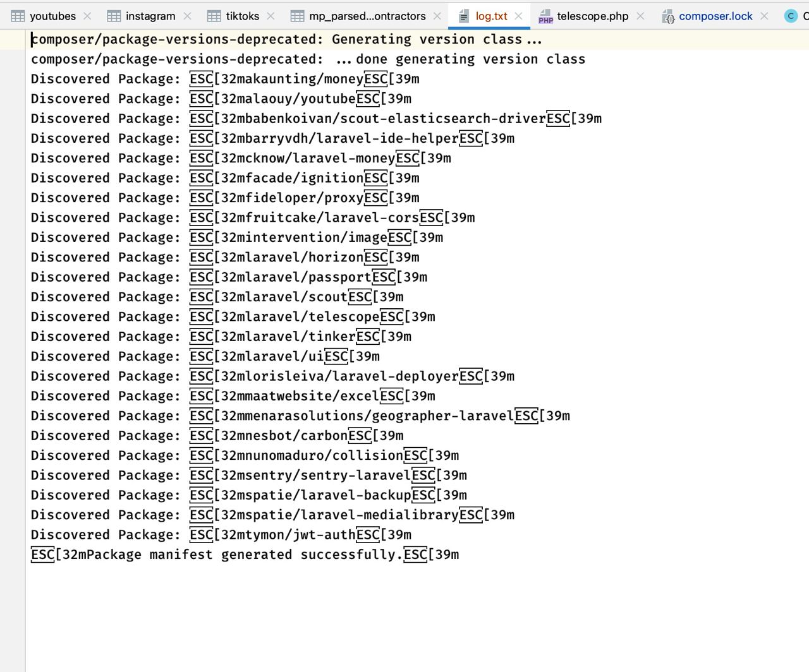This screenshot has width=809, height=672.
Task: Click the spatie/laravel-medialibrary line
Action: (x=272, y=515)
